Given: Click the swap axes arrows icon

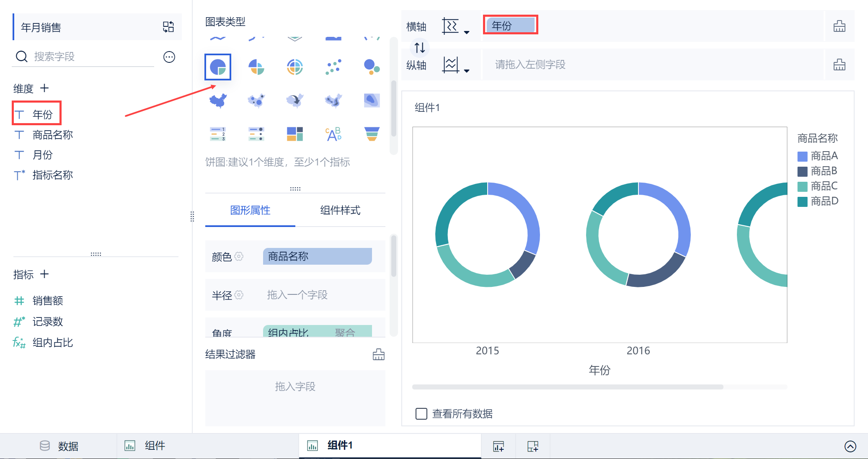Looking at the screenshot, I should click(420, 48).
